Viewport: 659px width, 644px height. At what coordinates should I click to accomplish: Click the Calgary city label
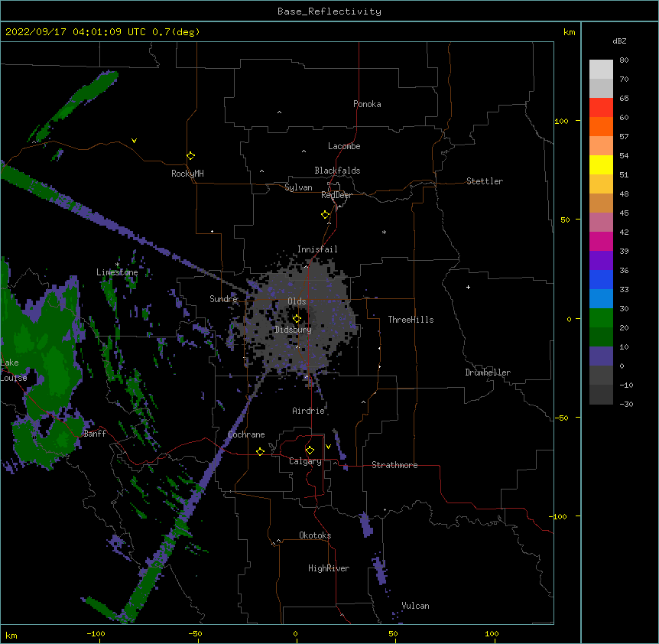(x=305, y=461)
